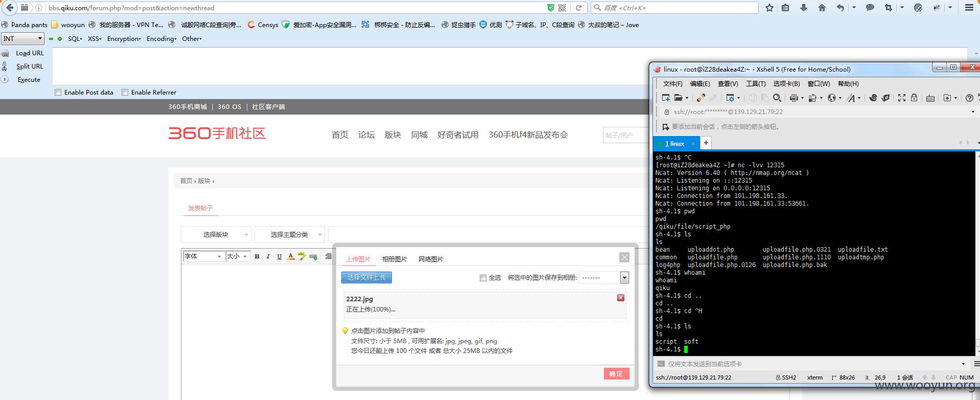Enable Referrer checkbox in HackBar
This screenshot has width=980, height=400.
[125, 93]
